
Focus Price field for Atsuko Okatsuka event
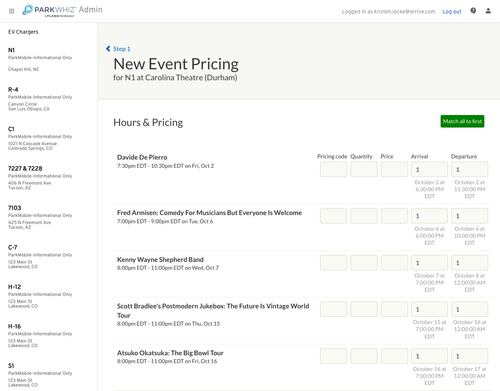(394, 356)
